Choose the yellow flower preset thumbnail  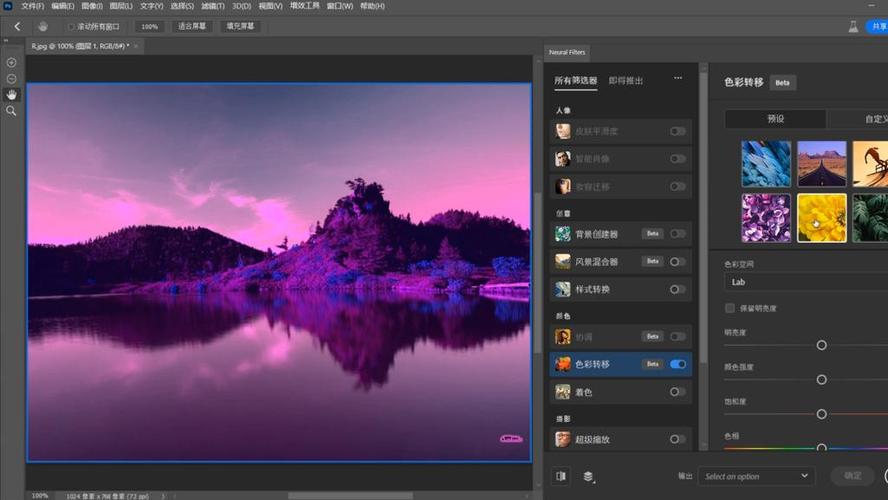click(x=822, y=218)
